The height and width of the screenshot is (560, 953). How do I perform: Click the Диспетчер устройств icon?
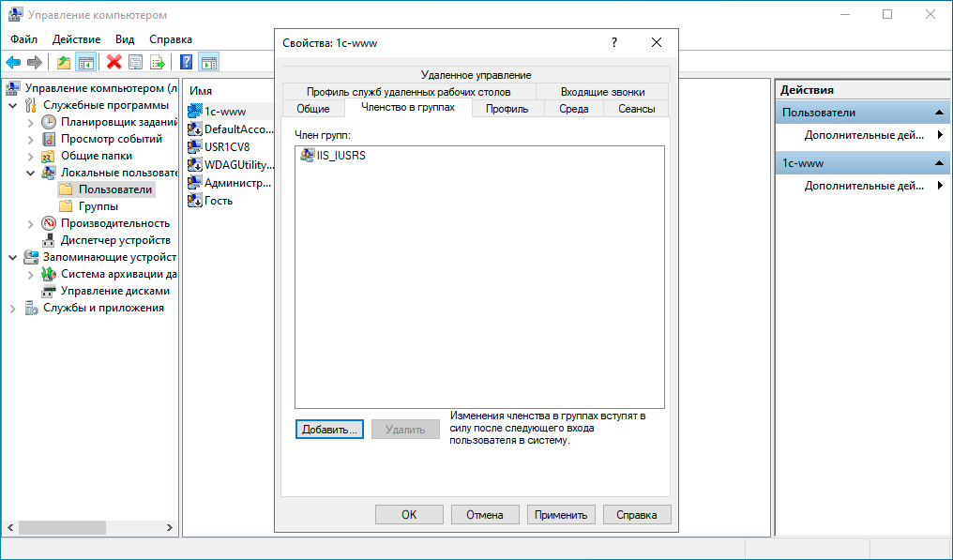49,241
